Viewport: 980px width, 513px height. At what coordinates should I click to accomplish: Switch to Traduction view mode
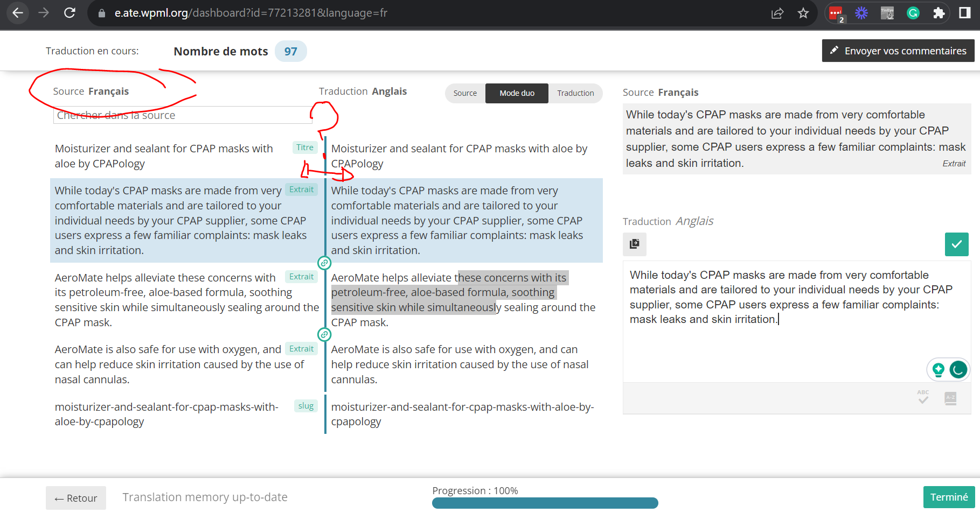click(575, 93)
